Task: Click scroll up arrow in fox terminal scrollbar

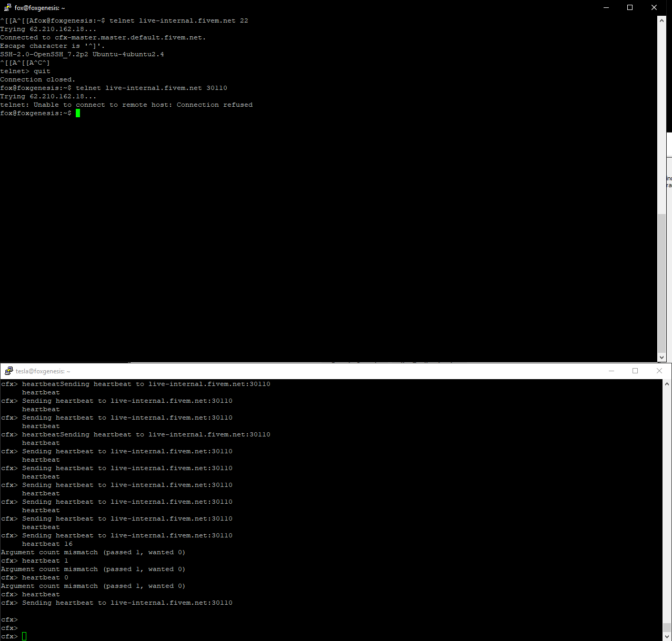Action: pos(662,21)
